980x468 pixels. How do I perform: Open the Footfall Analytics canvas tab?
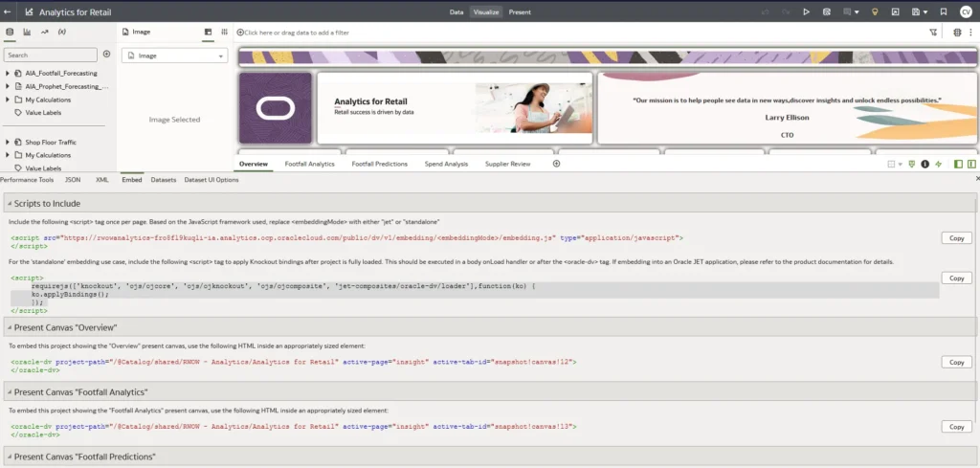coord(309,164)
